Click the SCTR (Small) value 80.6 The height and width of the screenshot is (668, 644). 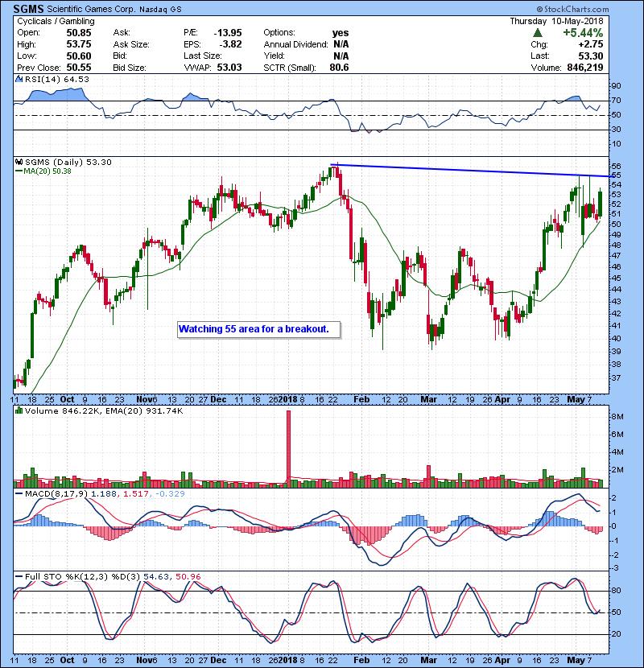click(339, 68)
